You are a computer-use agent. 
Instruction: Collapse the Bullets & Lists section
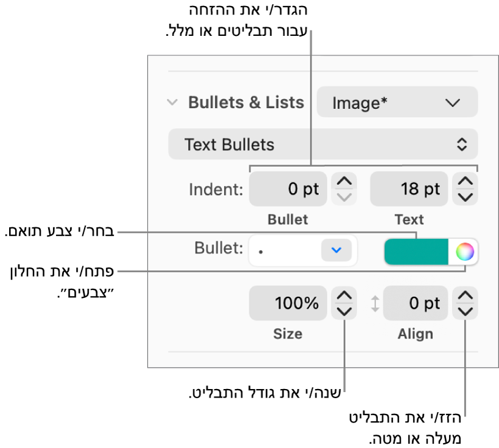(171, 102)
